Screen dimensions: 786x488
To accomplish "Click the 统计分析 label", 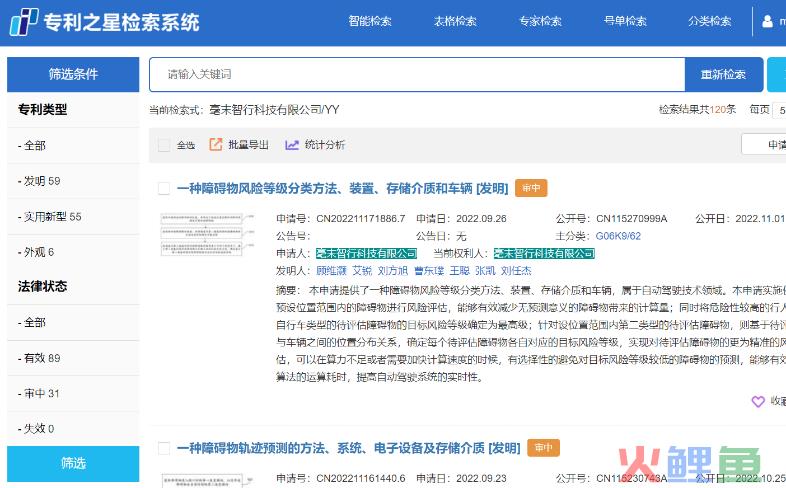I will 325,145.
